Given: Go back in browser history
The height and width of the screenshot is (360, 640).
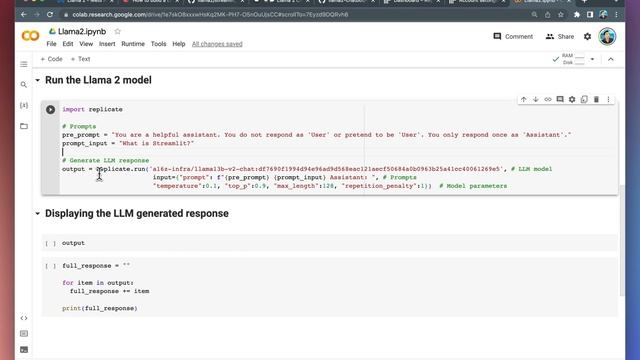Looking at the screenshot, I should tap(24, 15).
